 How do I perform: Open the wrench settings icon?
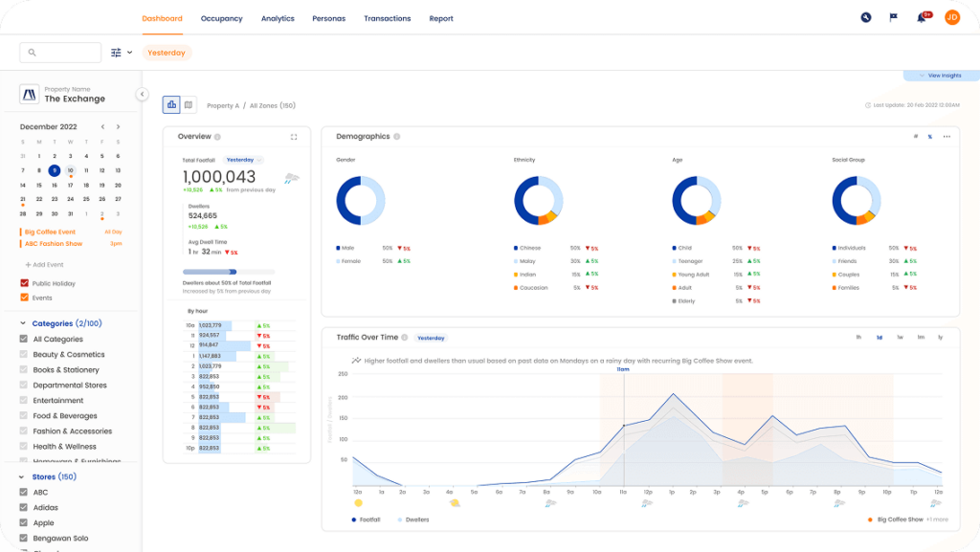[866, 17]
